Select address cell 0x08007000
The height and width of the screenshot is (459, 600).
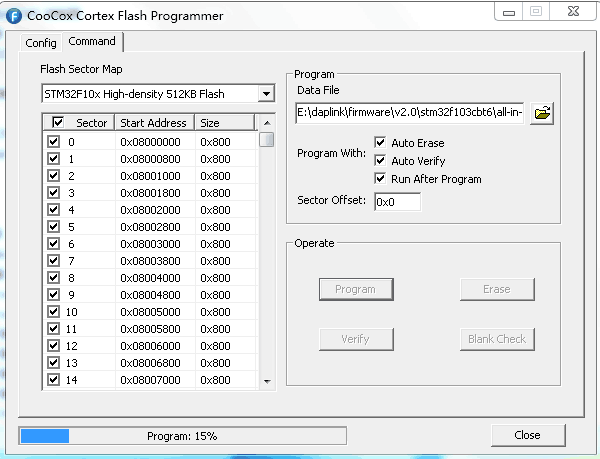click(150, 380)
